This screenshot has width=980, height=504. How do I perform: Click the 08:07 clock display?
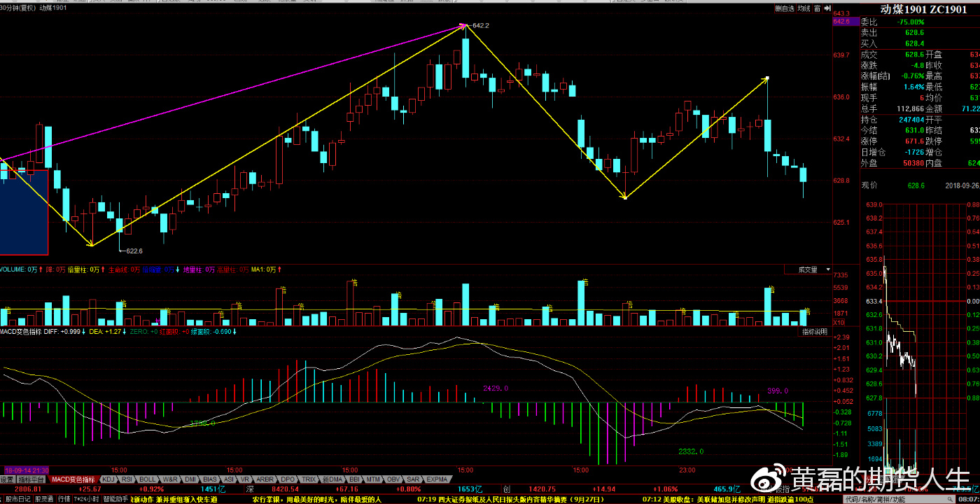969,499
